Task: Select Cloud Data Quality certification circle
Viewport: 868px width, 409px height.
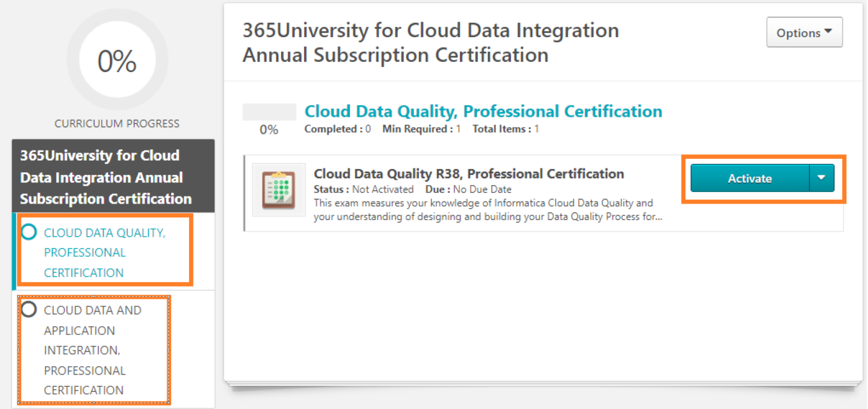Action: tap(29, 232)
